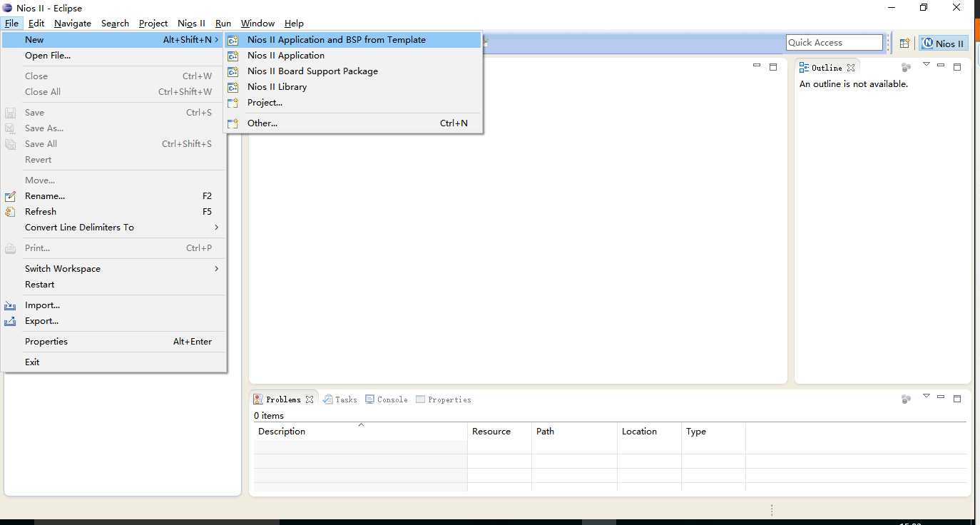Highlight the New entry in File menu
The height and width of the screenshot is (525, 980).
(114, 40)
